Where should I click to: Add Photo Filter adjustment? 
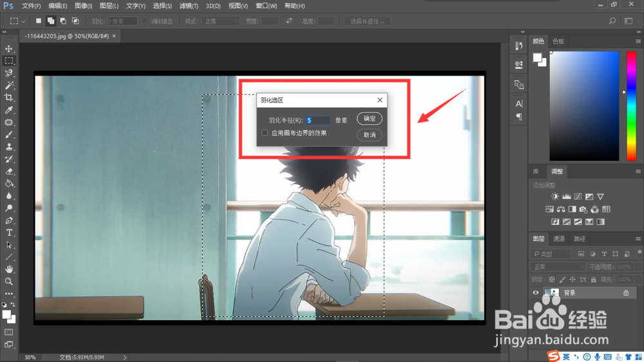(583, 209)
